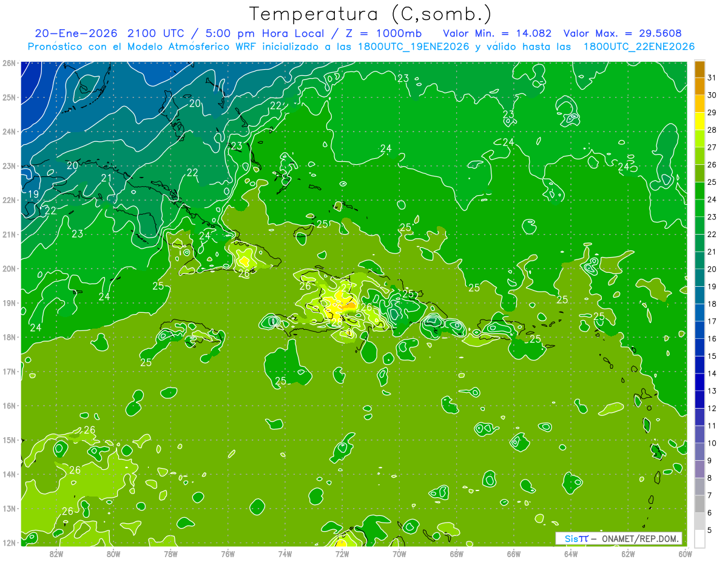Click the contour label 19 on the map
The width and height of the screenshot is (728, 562).
click(33, 195)
